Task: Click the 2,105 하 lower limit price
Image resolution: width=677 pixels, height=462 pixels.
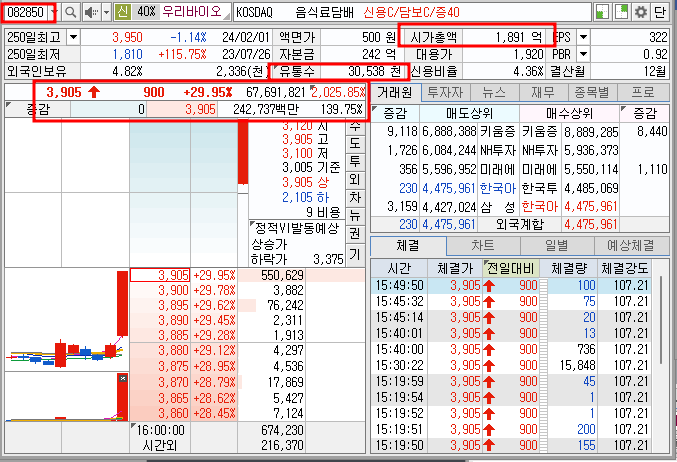Action: [306, 197]
